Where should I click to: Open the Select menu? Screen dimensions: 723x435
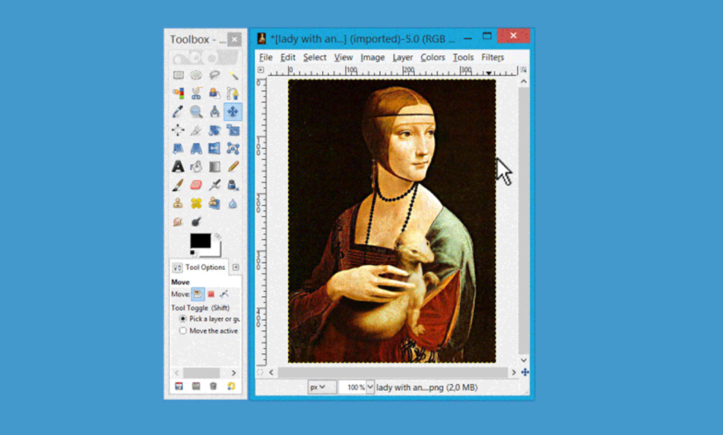[315, 58]
